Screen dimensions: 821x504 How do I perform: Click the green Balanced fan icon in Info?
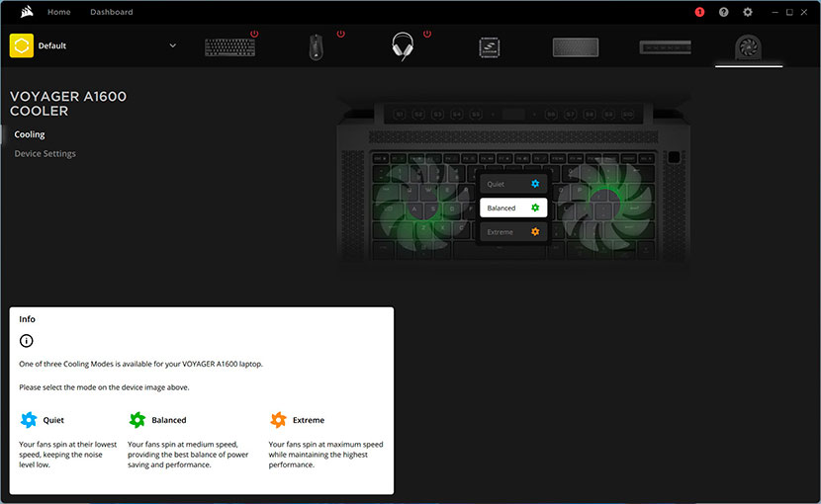137,420
